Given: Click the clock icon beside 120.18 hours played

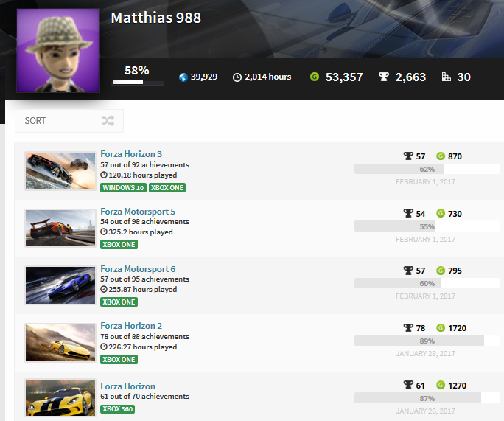Looking at the screenshot, I should pyautogui.click(x=103, y=175).
